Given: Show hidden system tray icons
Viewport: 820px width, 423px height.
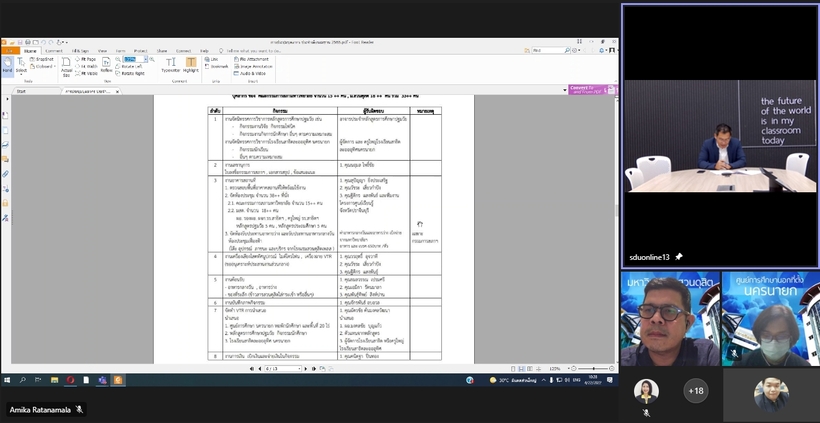Looking at the screenshot, I should pyautogui.click(x=543, y=380).
